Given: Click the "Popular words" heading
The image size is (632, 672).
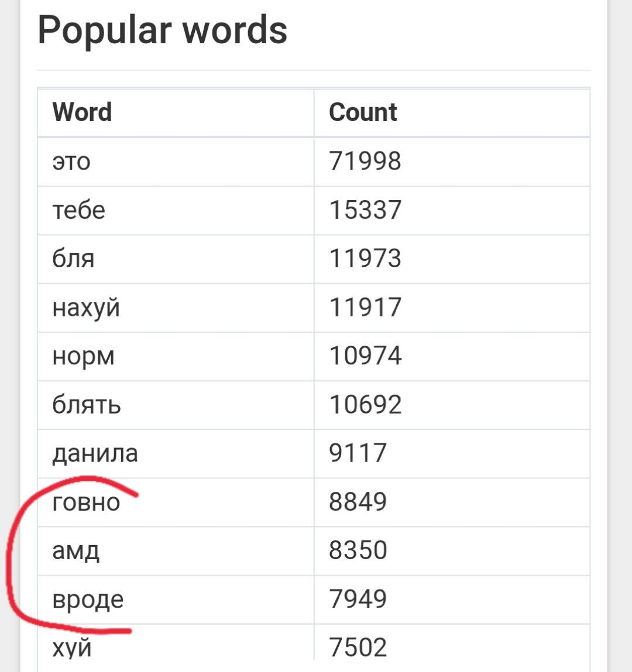Looking at the screenshot, I should [x=163, y=30].
